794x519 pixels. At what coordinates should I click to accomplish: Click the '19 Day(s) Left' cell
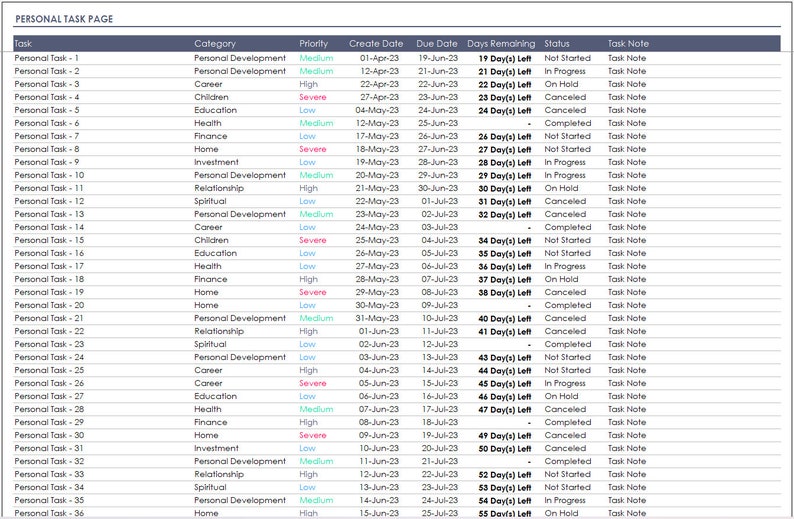(x=505, y=59)
